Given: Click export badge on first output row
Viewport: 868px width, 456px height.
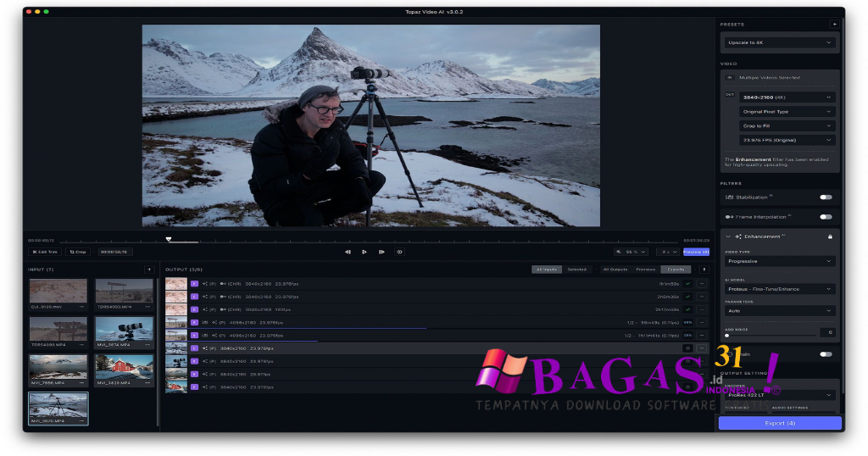Looking at the screenshot, I should 194,284.
